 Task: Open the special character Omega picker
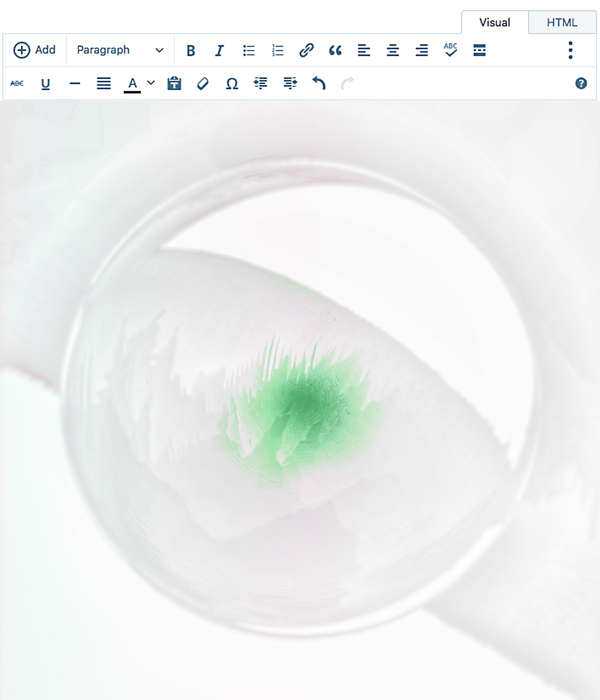[232, 83]
